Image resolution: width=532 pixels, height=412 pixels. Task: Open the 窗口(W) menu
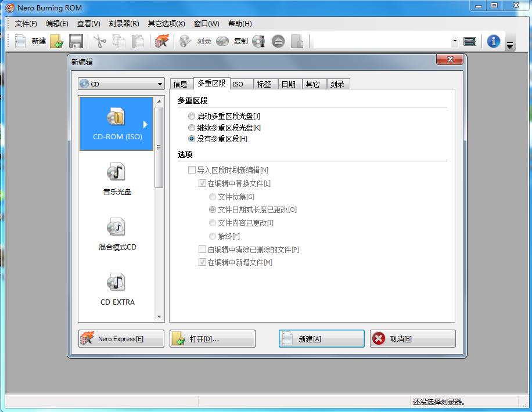point(206,24)
